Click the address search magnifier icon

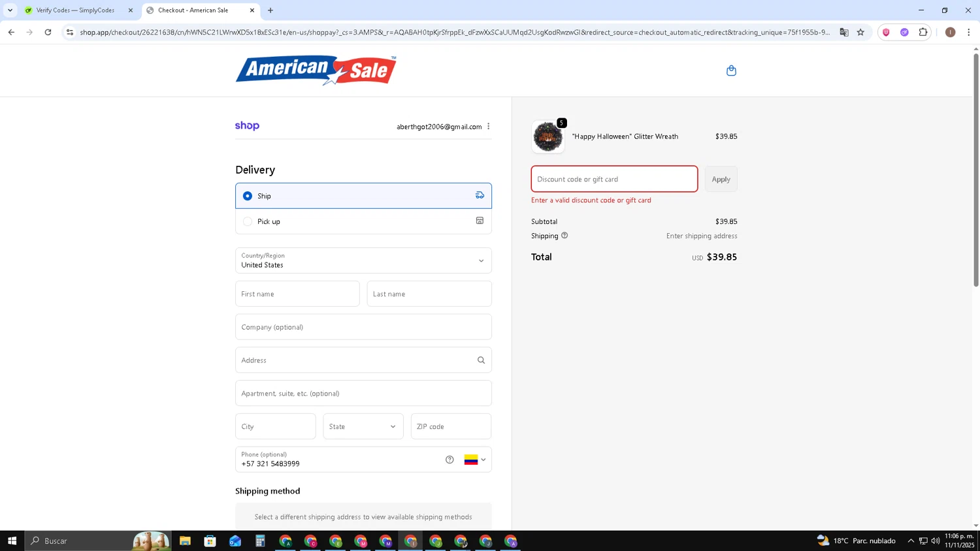[481, 360]
